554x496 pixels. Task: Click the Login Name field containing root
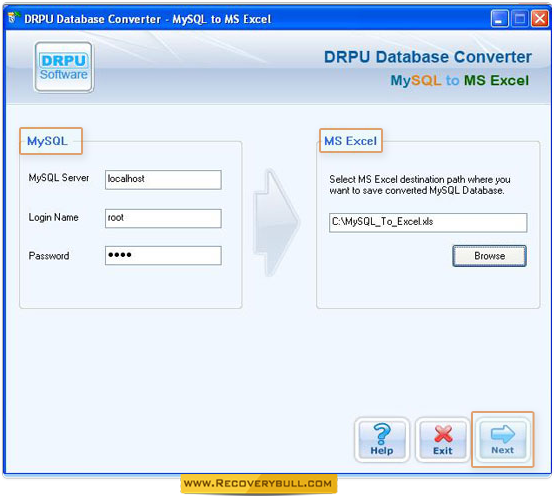163,218
